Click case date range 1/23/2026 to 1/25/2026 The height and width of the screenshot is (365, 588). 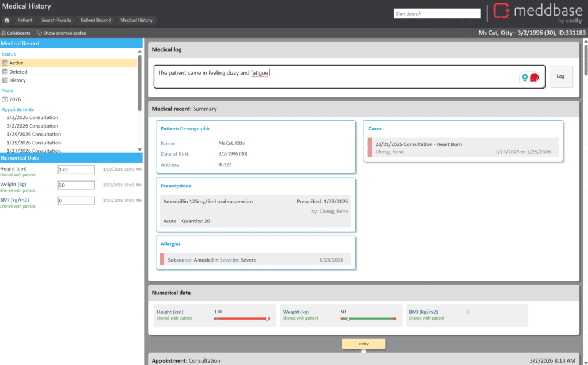523,152
